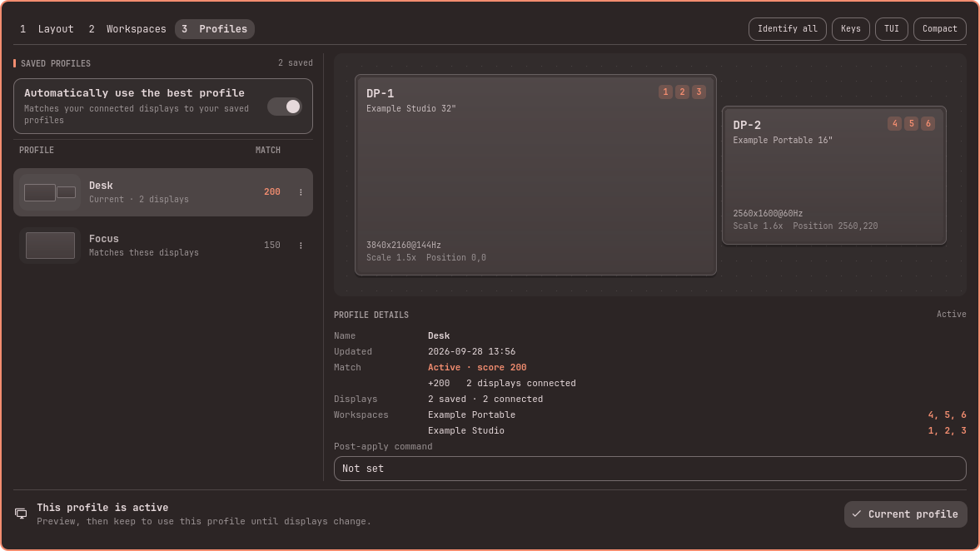Select the DP-1 display card
Image resolution: width=980 pixels, height=551 pixels.
535,175
